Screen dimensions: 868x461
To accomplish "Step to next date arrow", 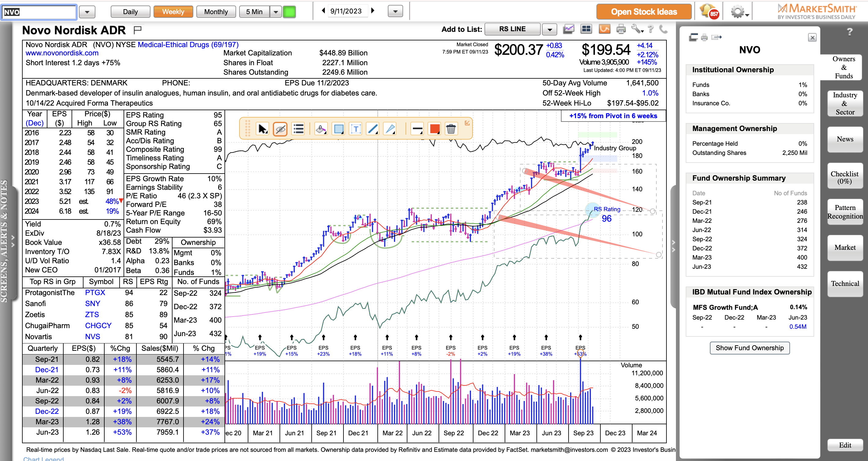I will (x=373, y=10).
